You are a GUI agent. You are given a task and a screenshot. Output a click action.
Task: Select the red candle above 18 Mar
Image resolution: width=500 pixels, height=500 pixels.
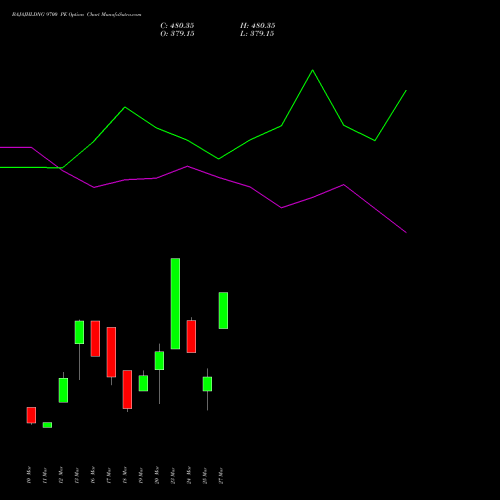(127, 390)
